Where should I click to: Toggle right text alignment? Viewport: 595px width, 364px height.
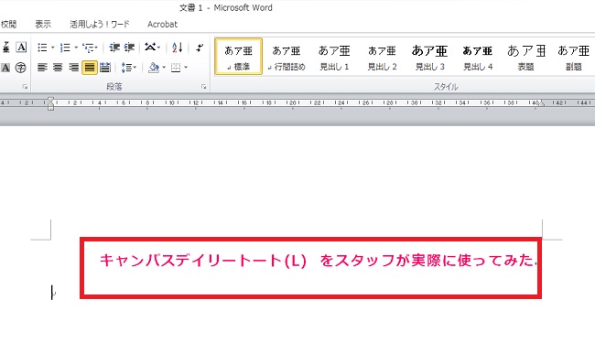click(73, 68)
